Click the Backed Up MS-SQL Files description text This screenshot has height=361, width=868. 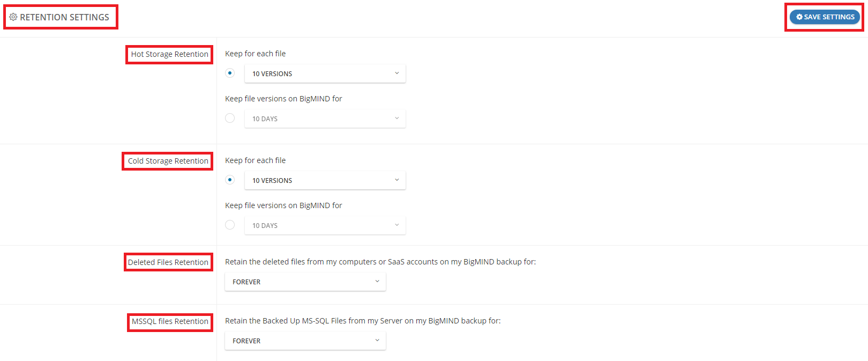363,321
